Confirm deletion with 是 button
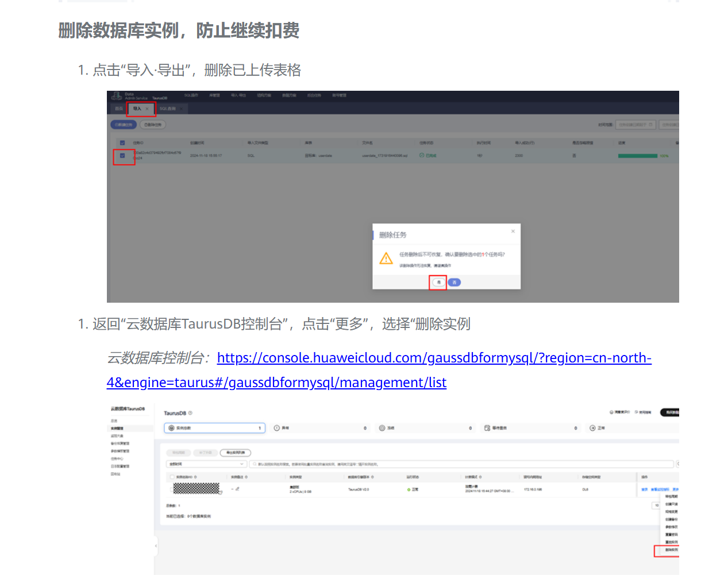The image size is (728, 583). [x=439, y=282]
